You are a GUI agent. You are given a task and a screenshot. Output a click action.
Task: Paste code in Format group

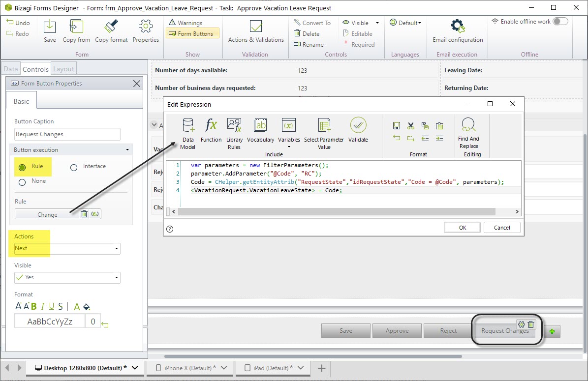(x=439, y=126)
